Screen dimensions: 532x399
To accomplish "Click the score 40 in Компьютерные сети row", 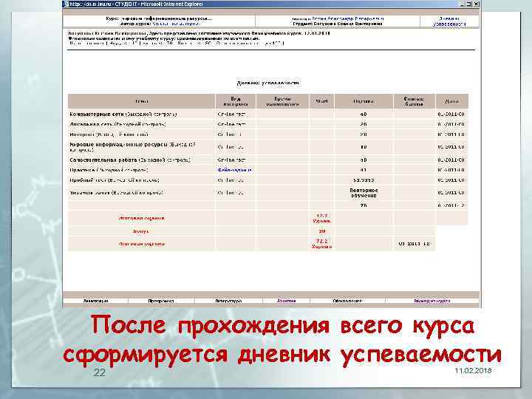I will tap(364, 115).
